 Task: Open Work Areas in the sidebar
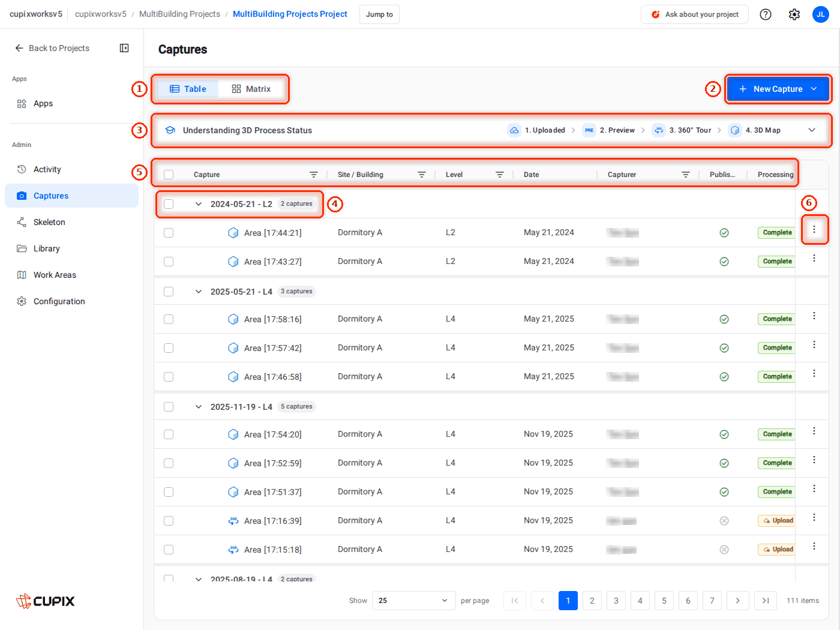click(x=72, y=275)
